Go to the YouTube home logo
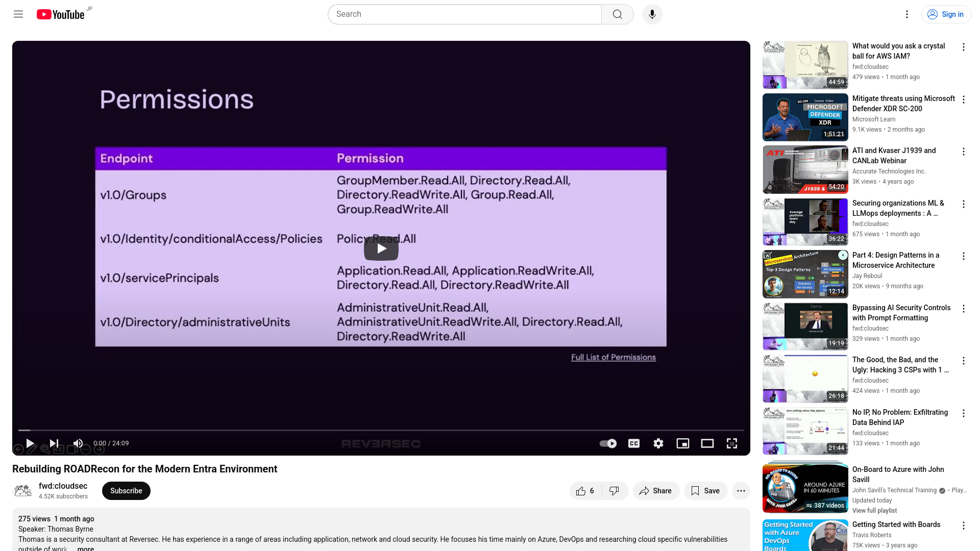The width and height of the screenshot is (980, 551). pos(60,14)
